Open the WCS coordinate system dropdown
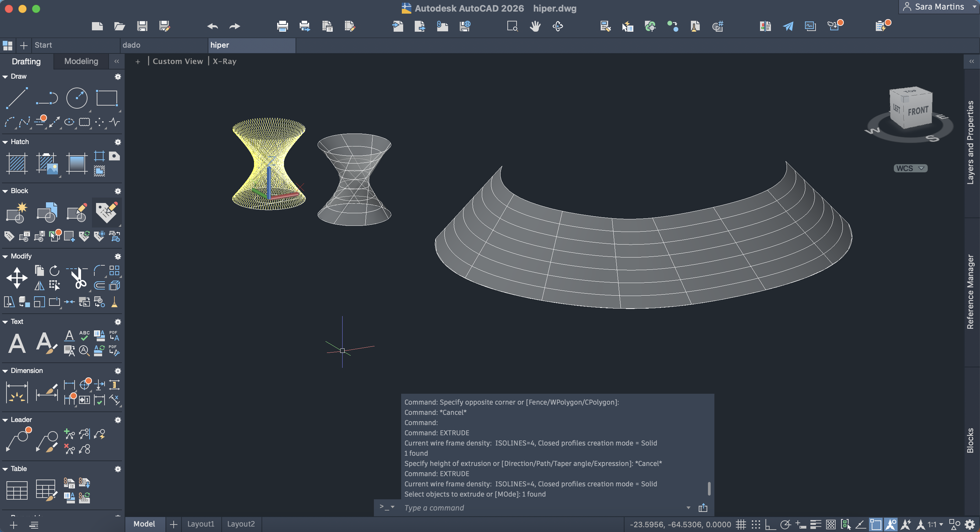 (x=910, y=168)
